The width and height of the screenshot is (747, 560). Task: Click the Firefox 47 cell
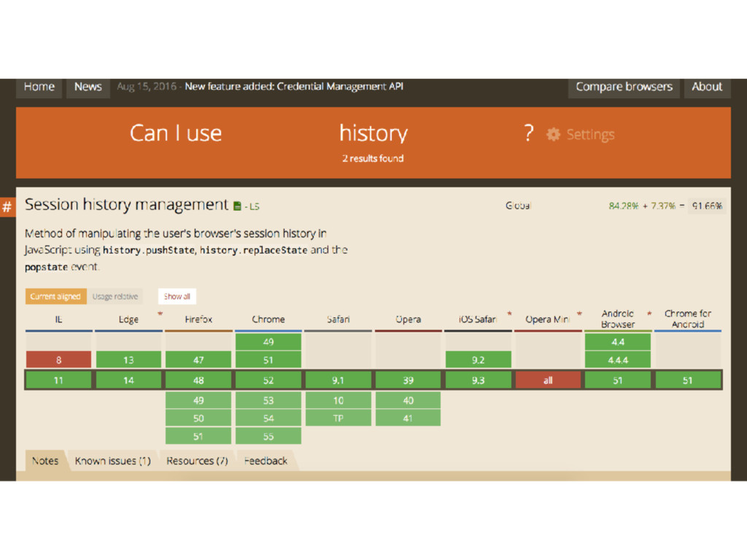(x=198, y=360)
